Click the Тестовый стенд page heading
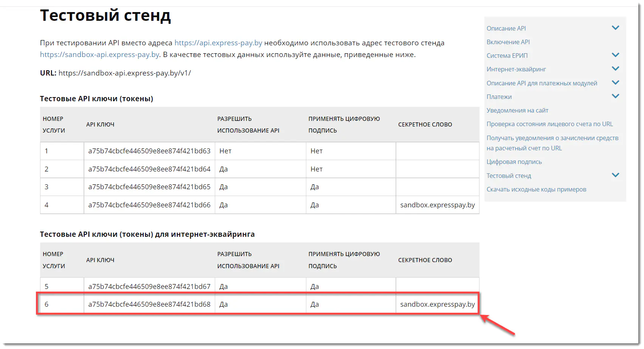644x349 pixels. [105, 15]
